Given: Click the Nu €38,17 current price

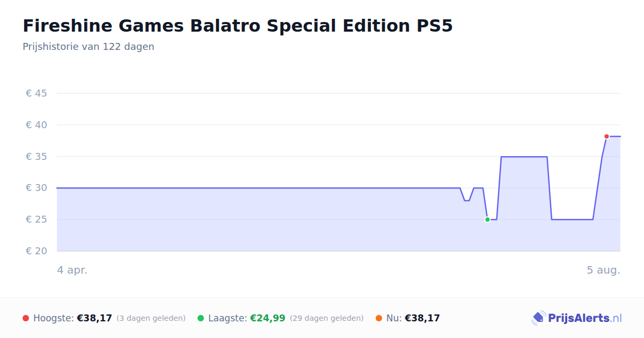Looking at the screenshot, I should click(422, 318).
